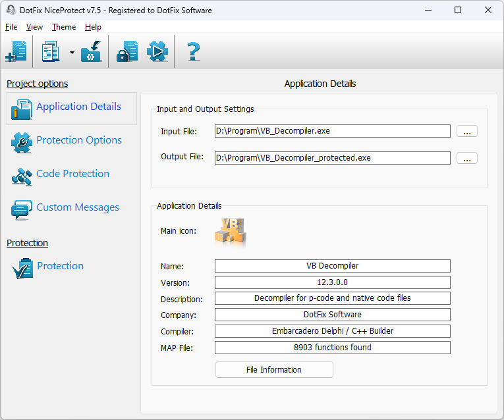Click inside the Input File path field

pyautogui.click(x=332, y=131)
